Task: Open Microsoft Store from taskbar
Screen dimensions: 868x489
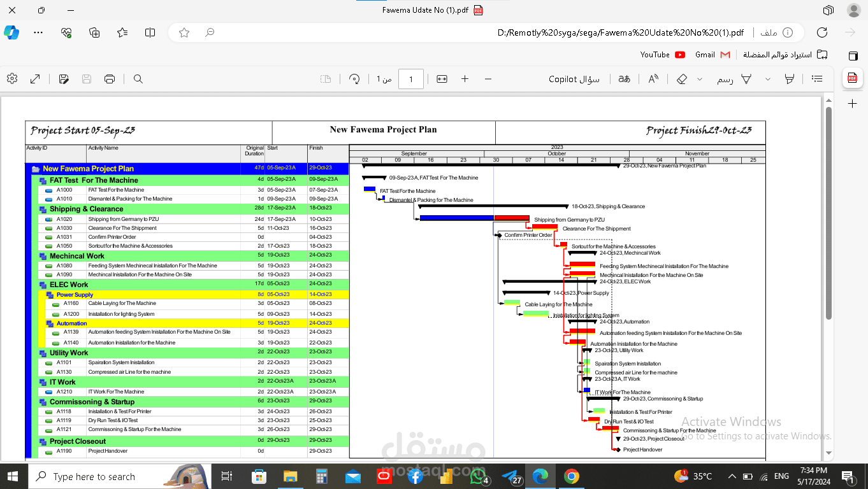Action: coord(259,476)
